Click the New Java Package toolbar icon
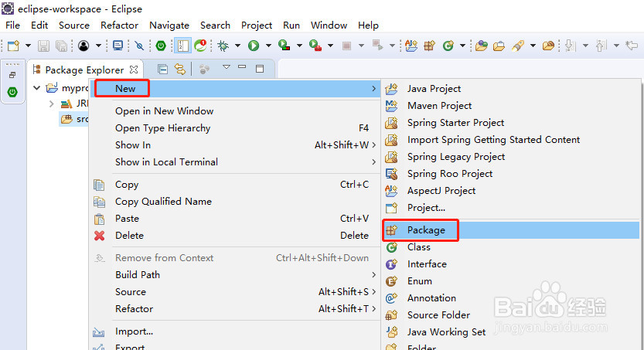The height and width of the screenshot is (350, 644). click(x=429, y=46)
